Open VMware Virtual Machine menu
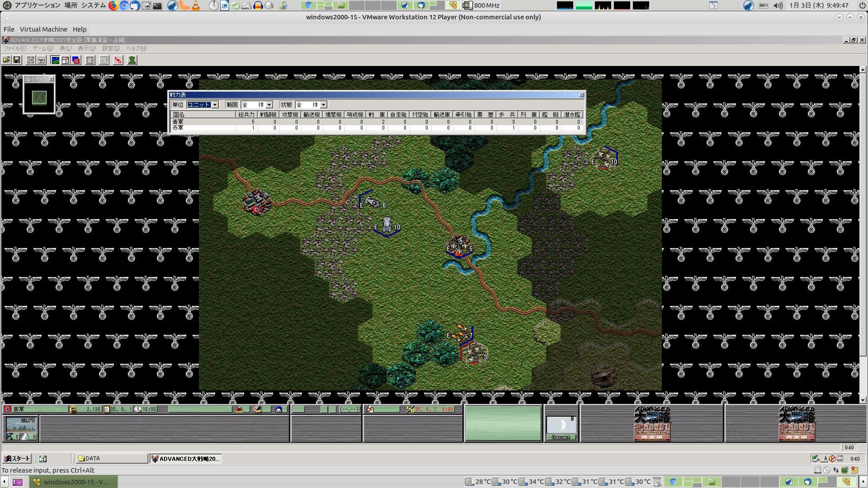The height and width of the screenshot is (488, 868). click(43, 29)
